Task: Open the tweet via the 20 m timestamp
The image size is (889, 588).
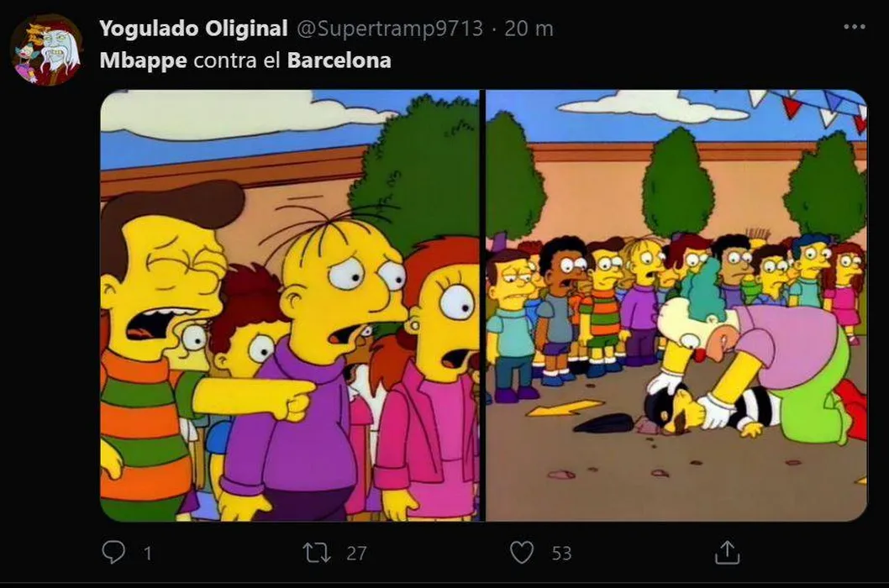Action: click(x=529, y=29)
